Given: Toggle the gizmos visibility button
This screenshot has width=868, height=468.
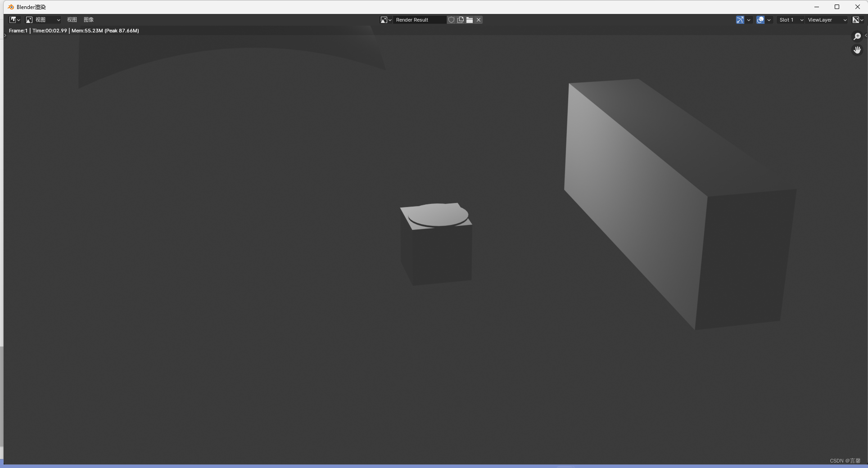Looking at the screenshot, I should tap(740, 20).
